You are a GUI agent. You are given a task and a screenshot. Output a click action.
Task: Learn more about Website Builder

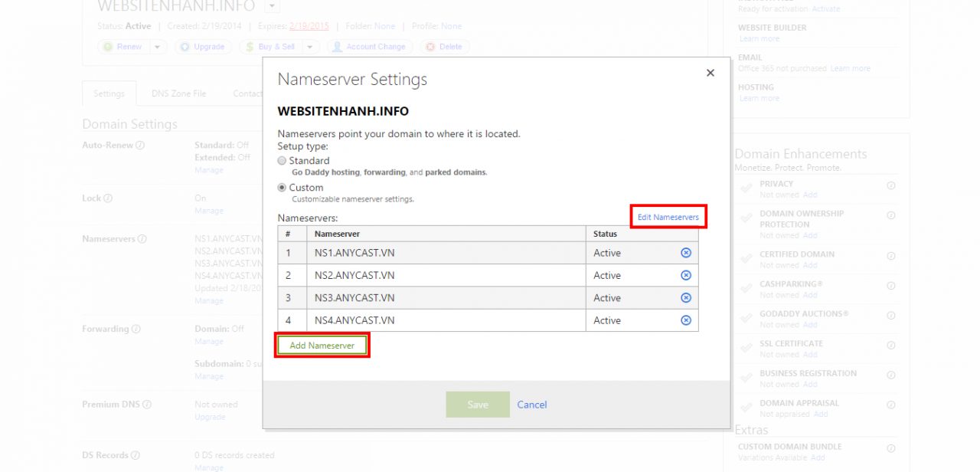(759, 39)
